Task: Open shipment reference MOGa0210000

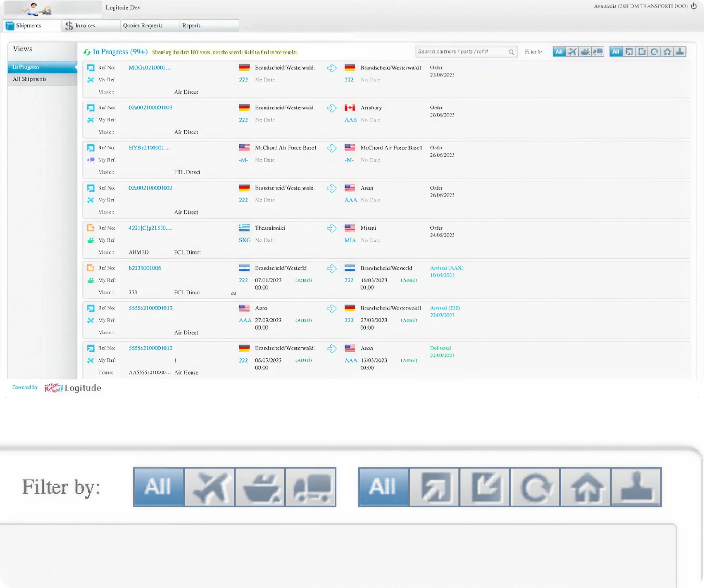Action: pos(150,67)
